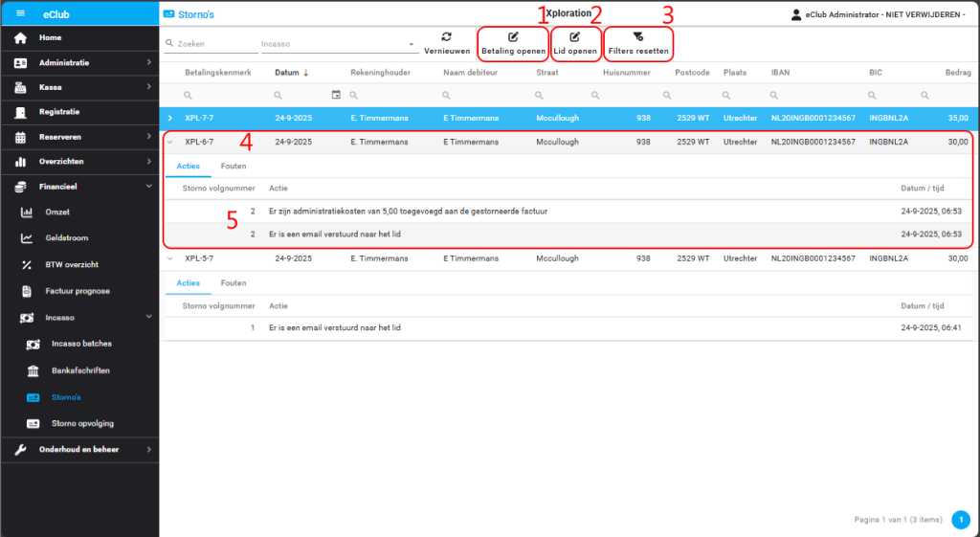
Task: Open calendar picker in Datum filter
Action: click(x=336, y=95)
